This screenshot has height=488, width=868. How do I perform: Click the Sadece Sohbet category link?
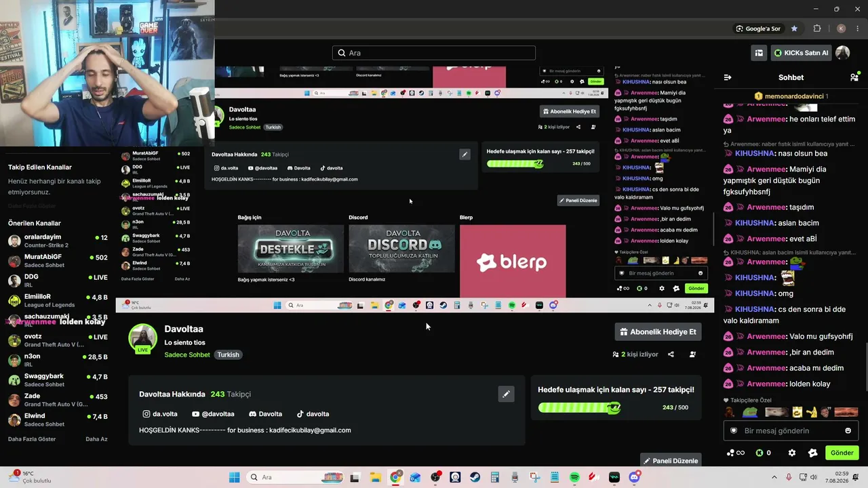point(187,354)
